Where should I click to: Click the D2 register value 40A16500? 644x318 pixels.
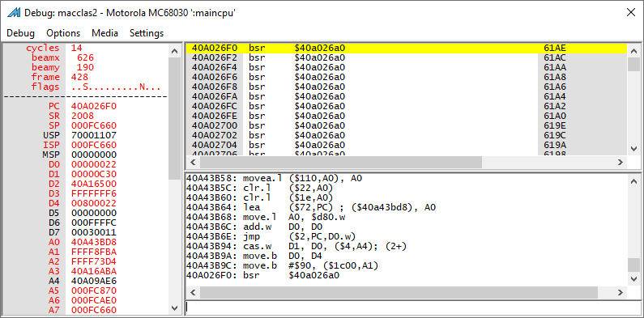click(x=94, y=184)
